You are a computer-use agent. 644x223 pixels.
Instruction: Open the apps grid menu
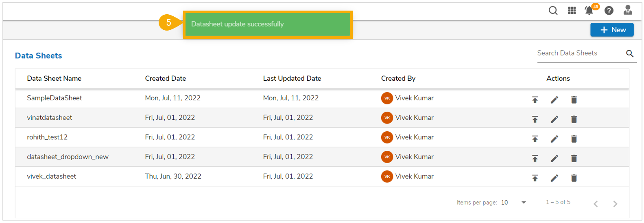tap(572, 11)
